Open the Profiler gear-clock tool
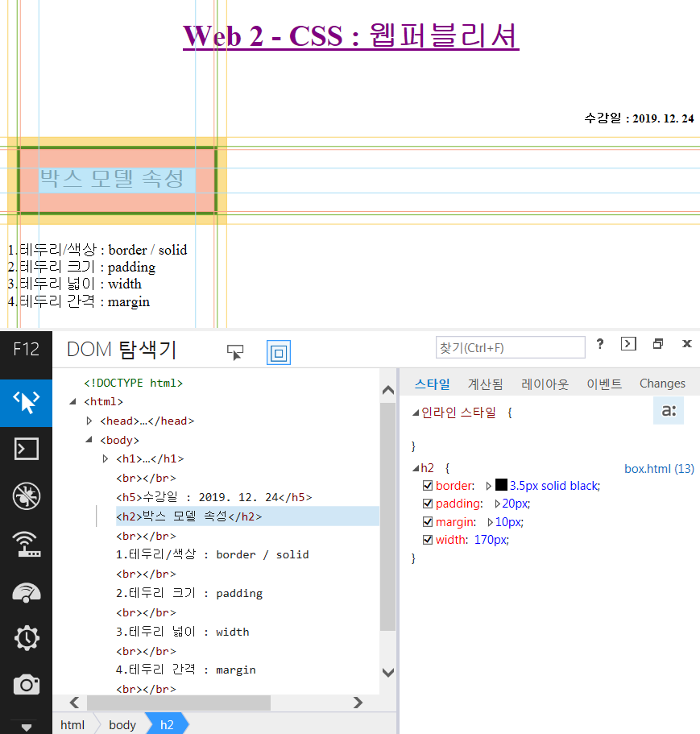This screenshot has width=700, height=734. (27, 637)
